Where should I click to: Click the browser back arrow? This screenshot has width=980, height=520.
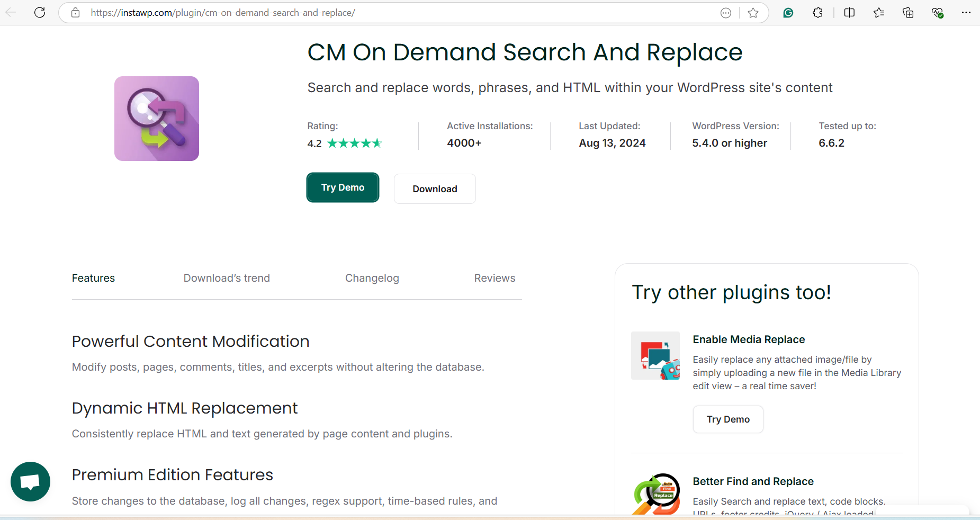coord(11,13)
